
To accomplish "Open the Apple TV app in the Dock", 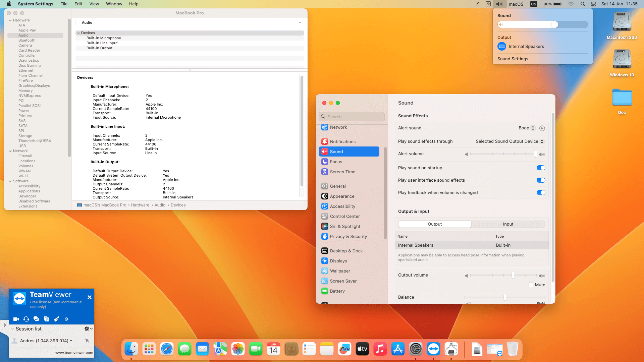I will tap(362, 349).
